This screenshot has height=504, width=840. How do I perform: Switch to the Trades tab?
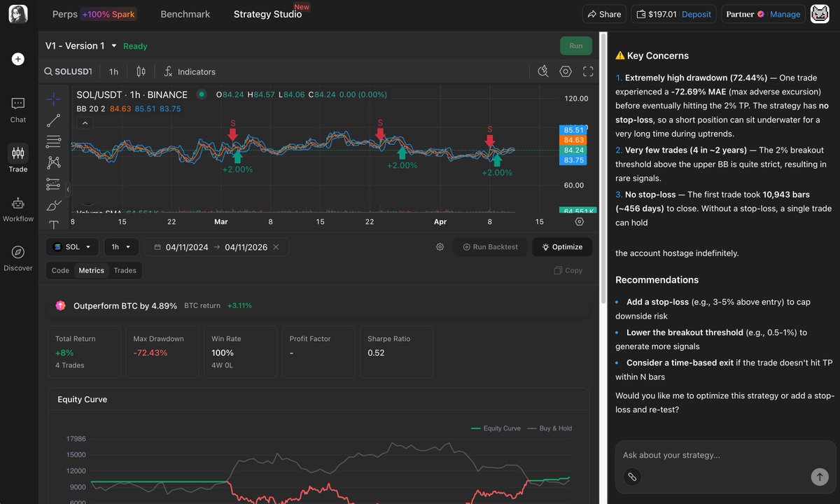point(125,270)
